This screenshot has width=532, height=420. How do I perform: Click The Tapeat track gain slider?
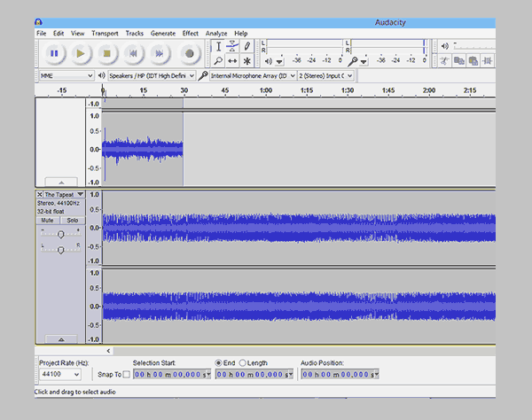tap(60, 234)
